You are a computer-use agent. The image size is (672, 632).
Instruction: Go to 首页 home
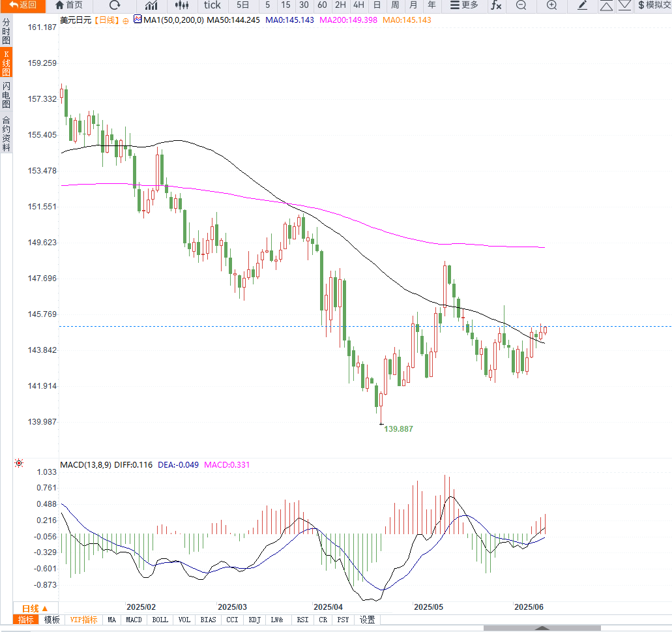tap(70, 5)
